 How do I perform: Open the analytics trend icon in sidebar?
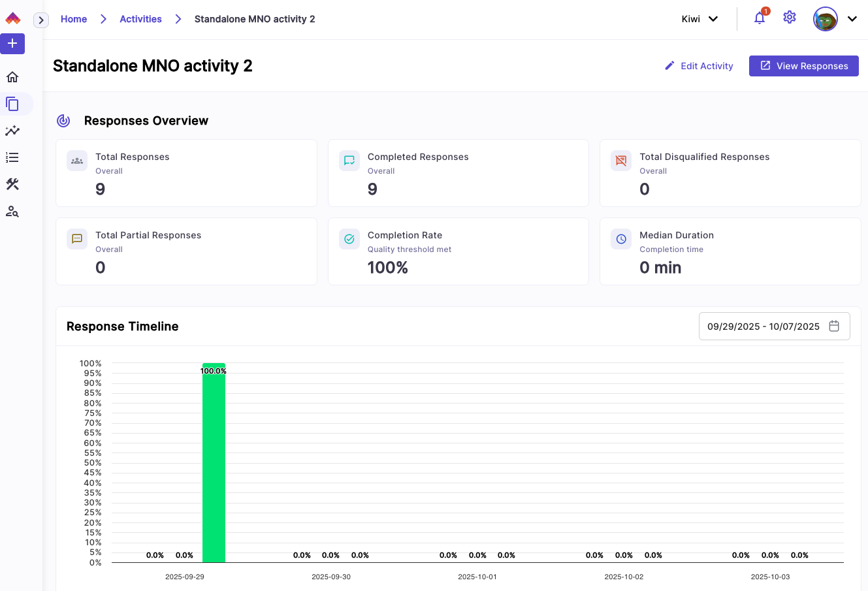[12, 131]
